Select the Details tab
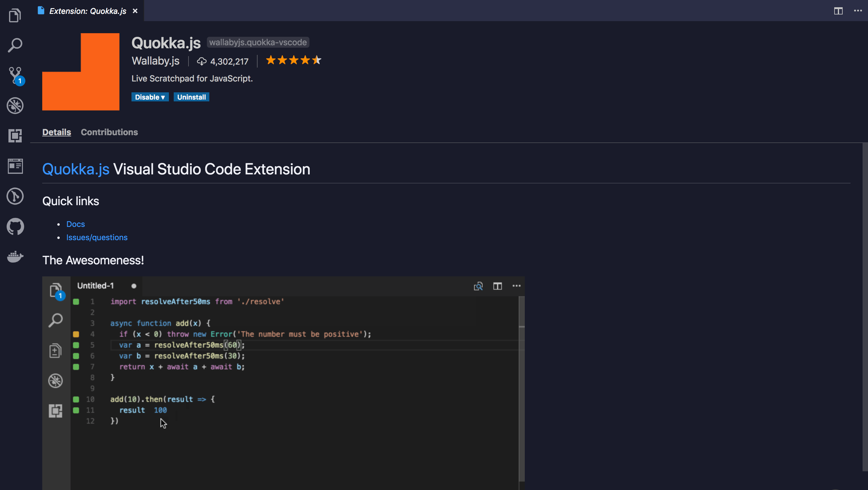Viewport: 868px width, 490px height. click(x=56, y=132)
